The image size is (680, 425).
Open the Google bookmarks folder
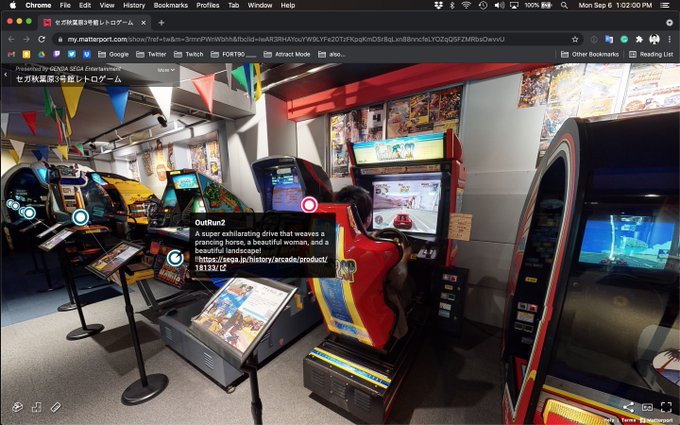113,54
